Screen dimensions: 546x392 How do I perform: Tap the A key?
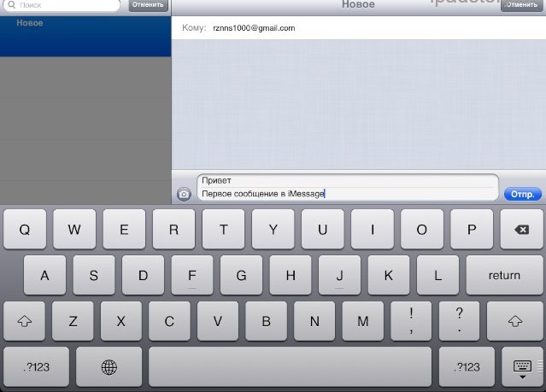(44, 275)
